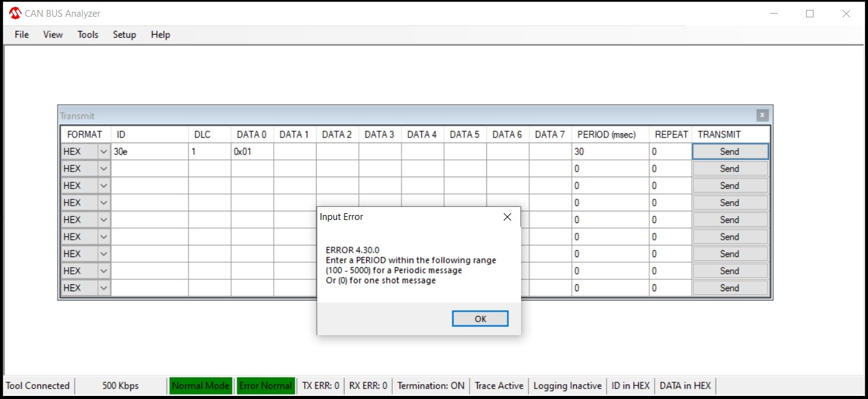Image resolution: width=868 pixels, height=399 pixels.
Task: Open the Help menu
Action: pos(160,35)
